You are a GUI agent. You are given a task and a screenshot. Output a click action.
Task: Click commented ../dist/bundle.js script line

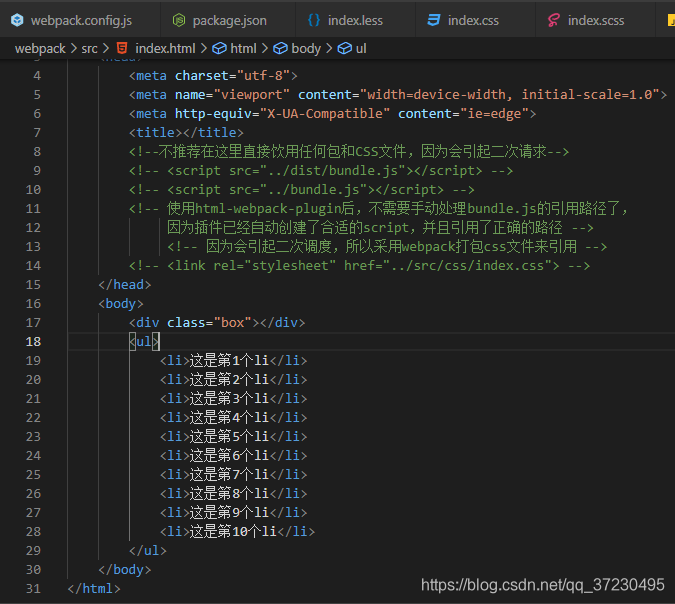pos(321,170)
